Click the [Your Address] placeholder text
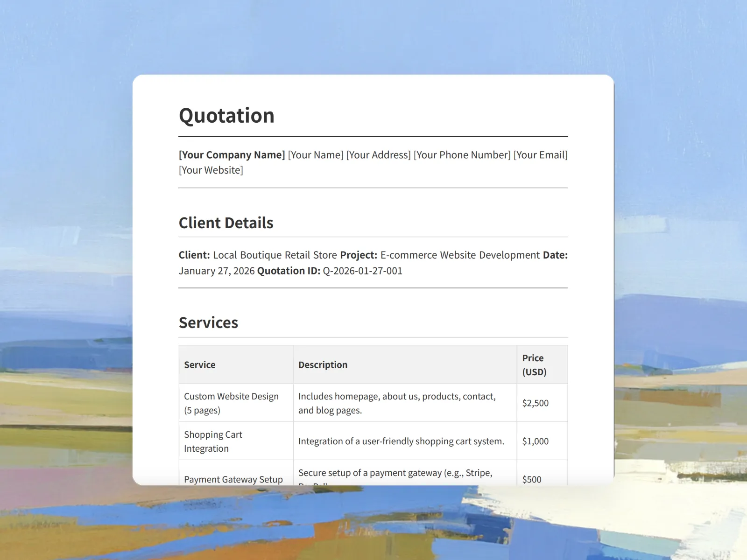 (x=378, y=155)
